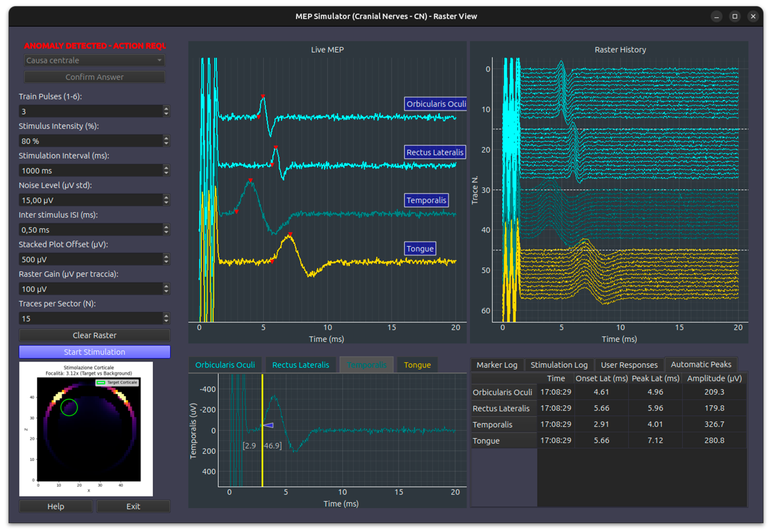Open the Causa centrale dropdown

coord(94,60)
